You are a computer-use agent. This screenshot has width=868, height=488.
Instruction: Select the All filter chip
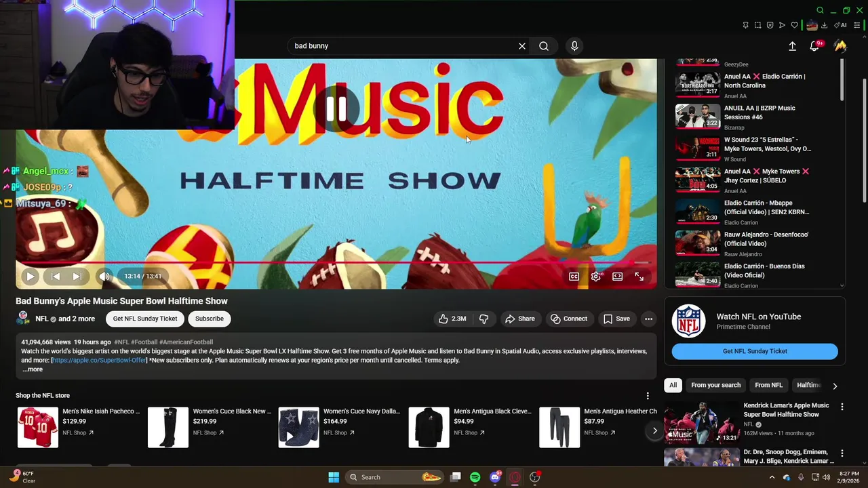pyautogui.click(x=673, y=385)
